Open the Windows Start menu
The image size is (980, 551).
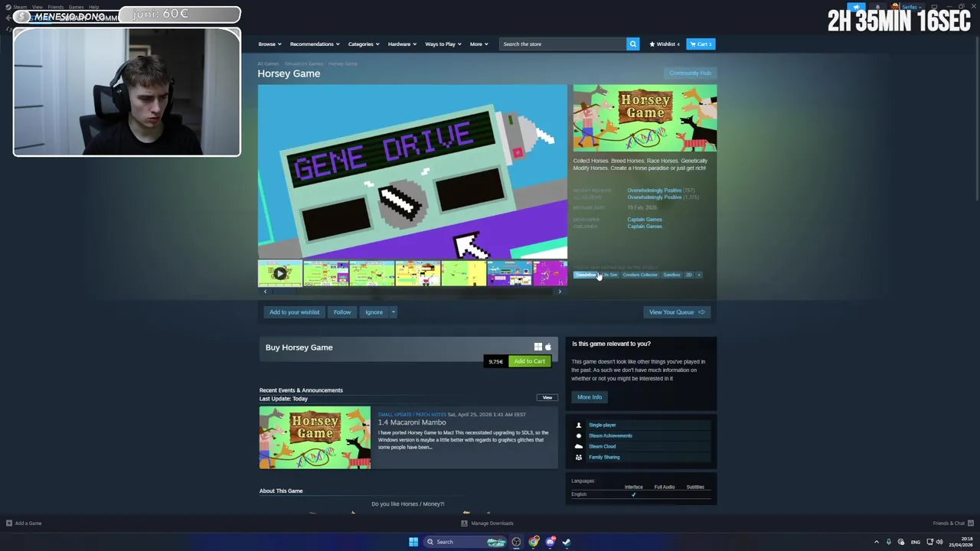coord(413,542)
